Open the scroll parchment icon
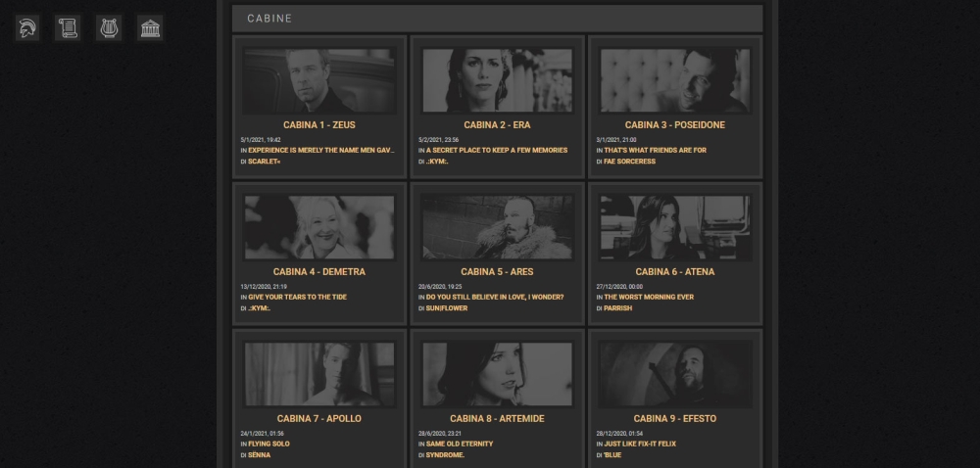980x468 pixels. 68,28
